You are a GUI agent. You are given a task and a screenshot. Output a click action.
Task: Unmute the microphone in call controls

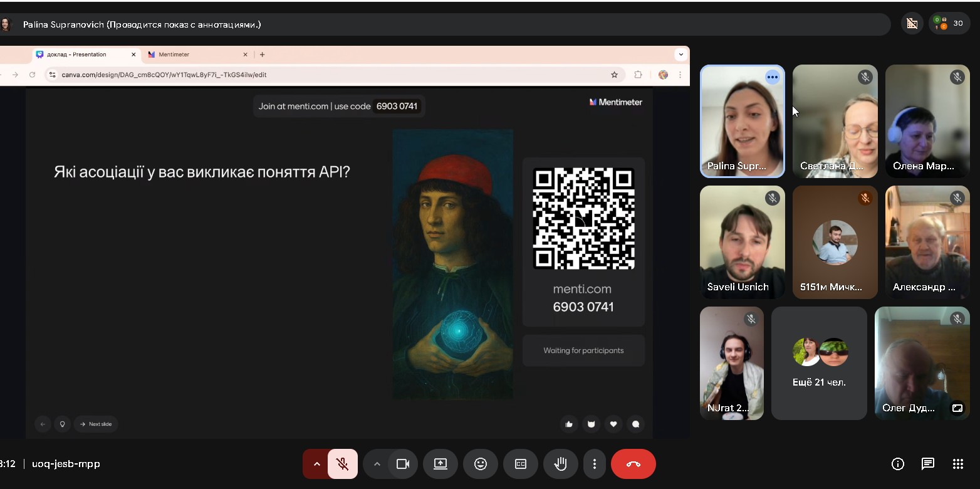[x=342, y=464]
